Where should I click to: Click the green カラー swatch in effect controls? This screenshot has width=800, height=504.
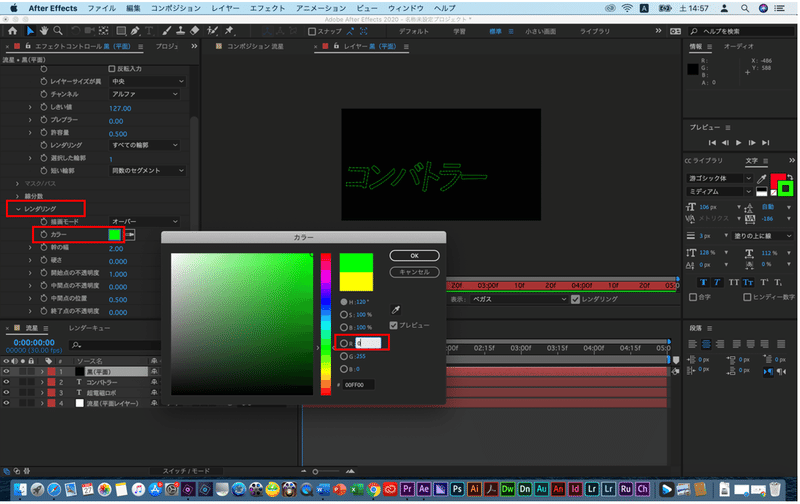tap(115, 234)
